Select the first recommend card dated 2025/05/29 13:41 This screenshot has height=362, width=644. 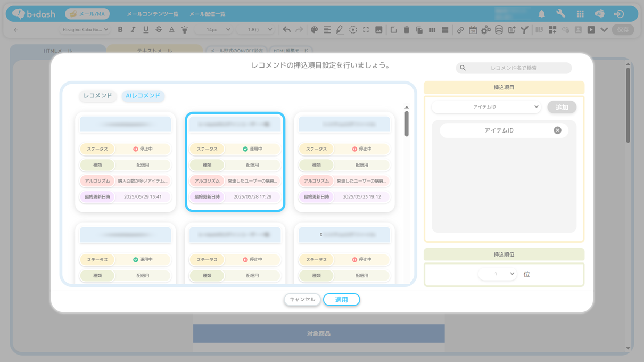click(x=126, y=162)
